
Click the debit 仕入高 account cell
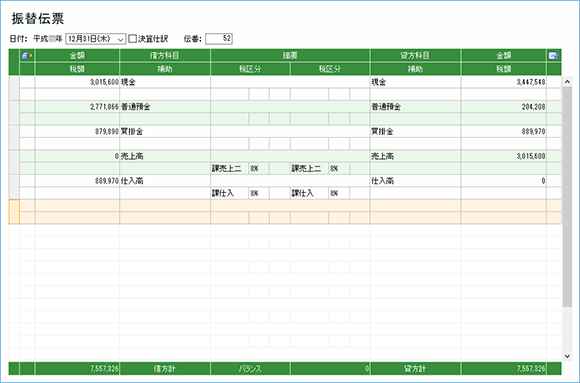point(165,181)
